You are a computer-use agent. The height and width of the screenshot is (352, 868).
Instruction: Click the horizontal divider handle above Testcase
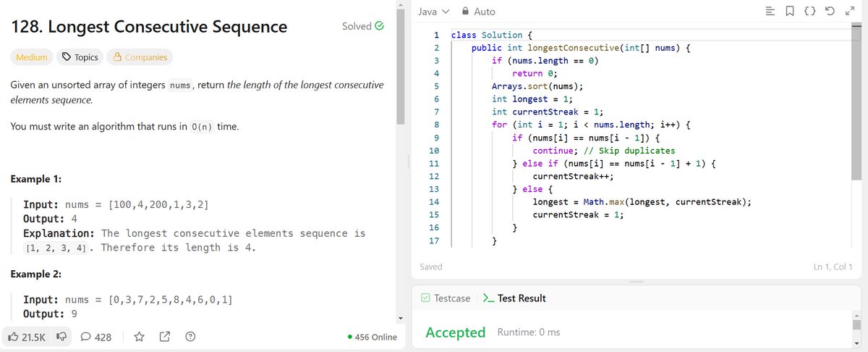pos(637,282)
